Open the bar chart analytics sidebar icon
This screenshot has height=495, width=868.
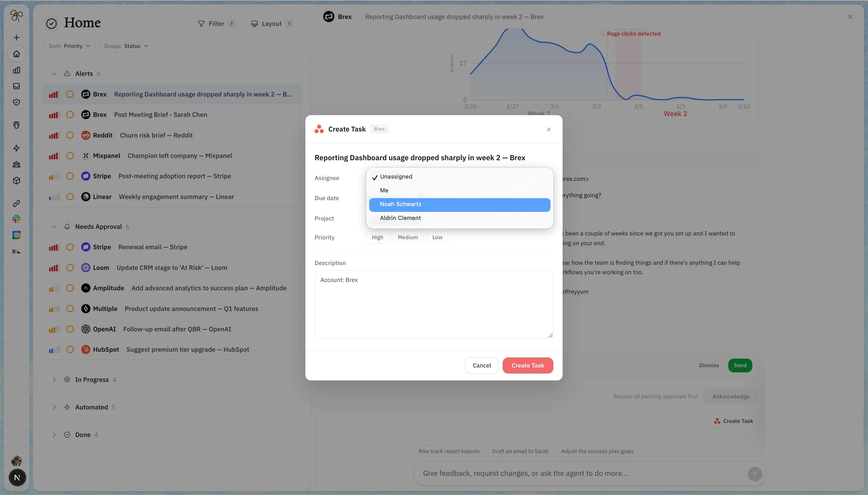16,70
